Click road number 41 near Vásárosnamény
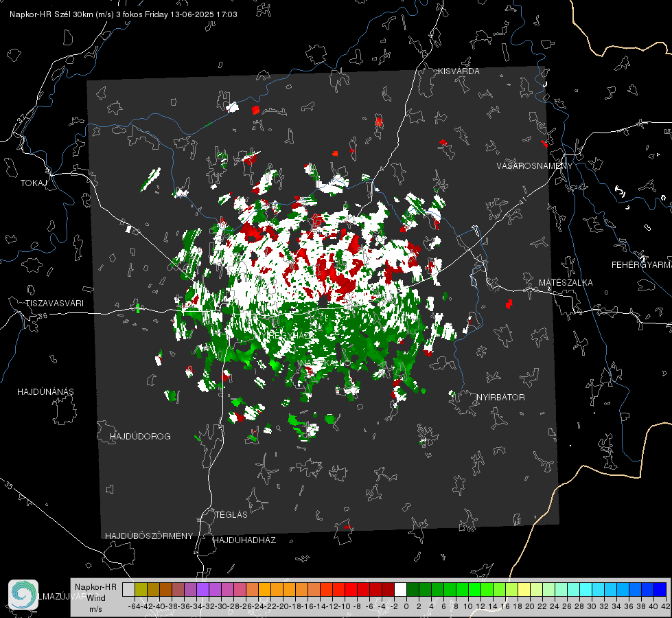 pyautogui.click(x=522, y=201)
